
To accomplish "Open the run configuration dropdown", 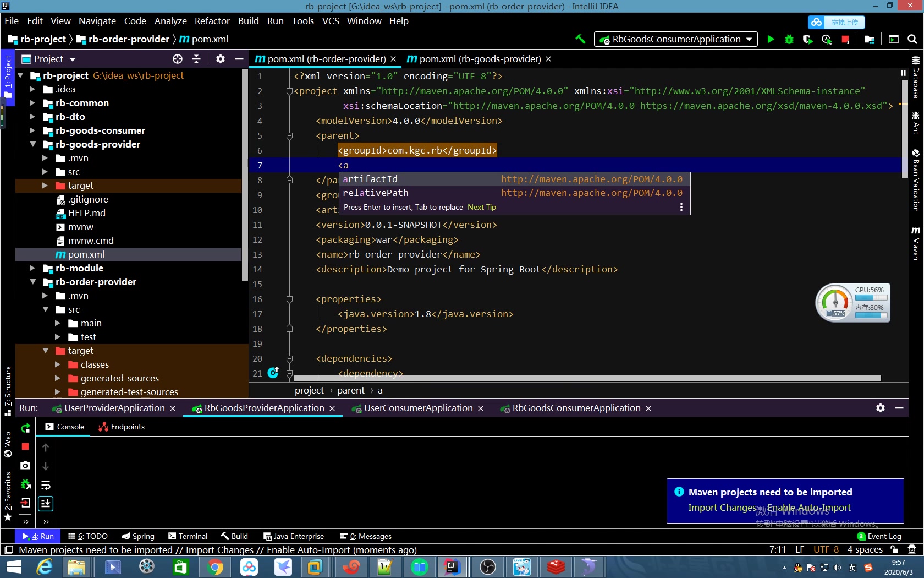I will pyautogui.click(x=676, y=39).
